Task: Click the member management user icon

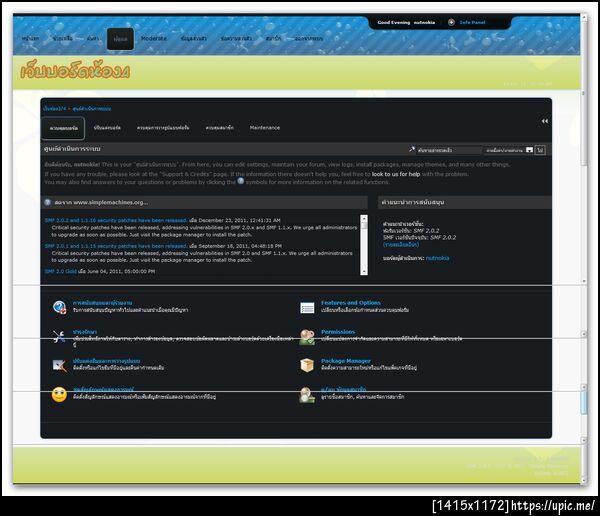Action: pyautogui.click(x=307, y=395)
